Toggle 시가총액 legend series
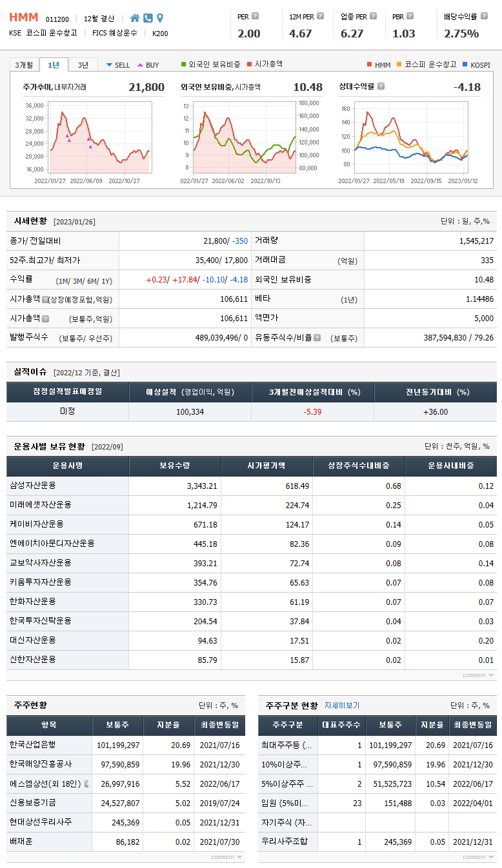Image resolution: width=502 pixels, height=868 pixels. click(x=265, y=64)
